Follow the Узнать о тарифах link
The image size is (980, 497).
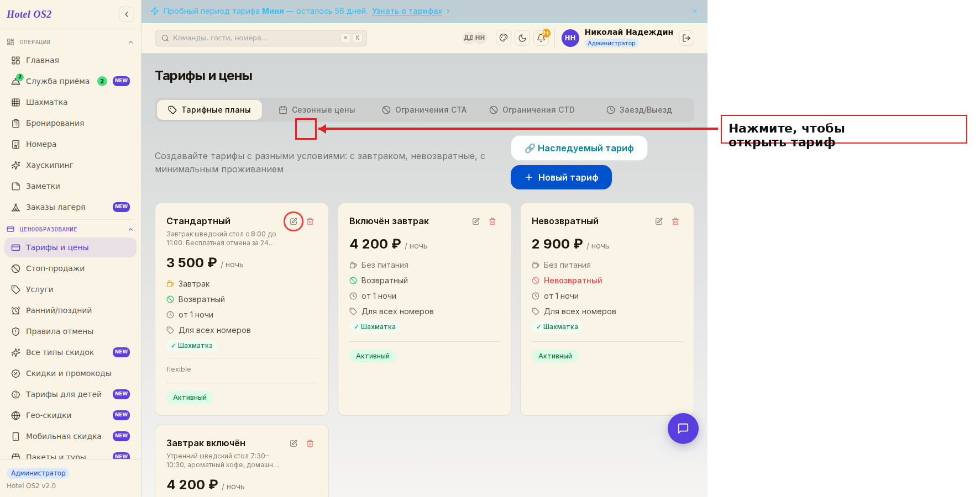coord(407,11)
